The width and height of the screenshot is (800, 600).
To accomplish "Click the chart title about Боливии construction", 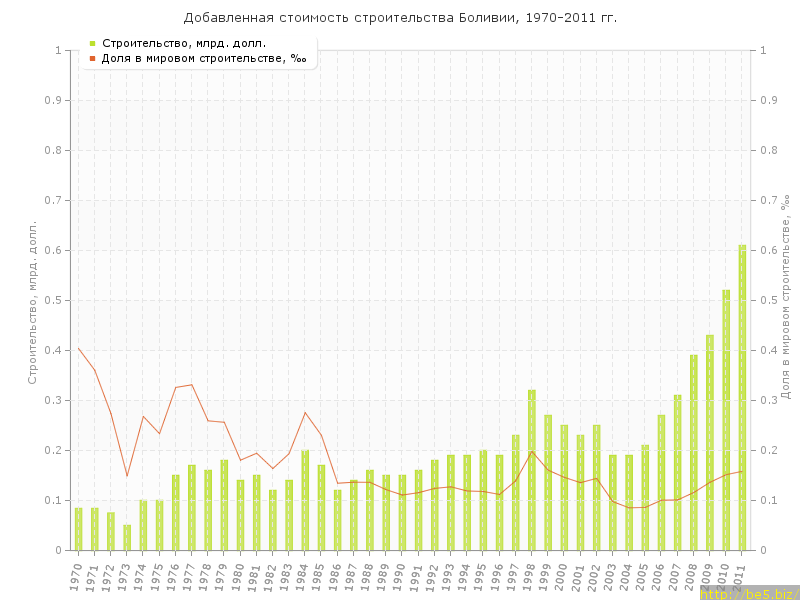I will (x=400, y=18).
